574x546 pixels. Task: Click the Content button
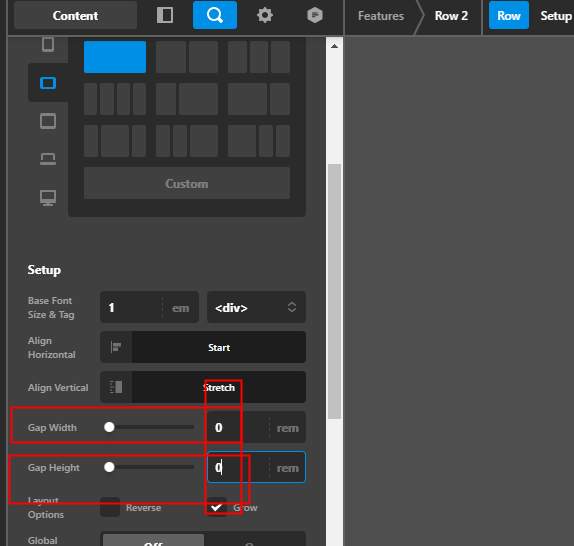pyautogui.click(x=75, y=15)
